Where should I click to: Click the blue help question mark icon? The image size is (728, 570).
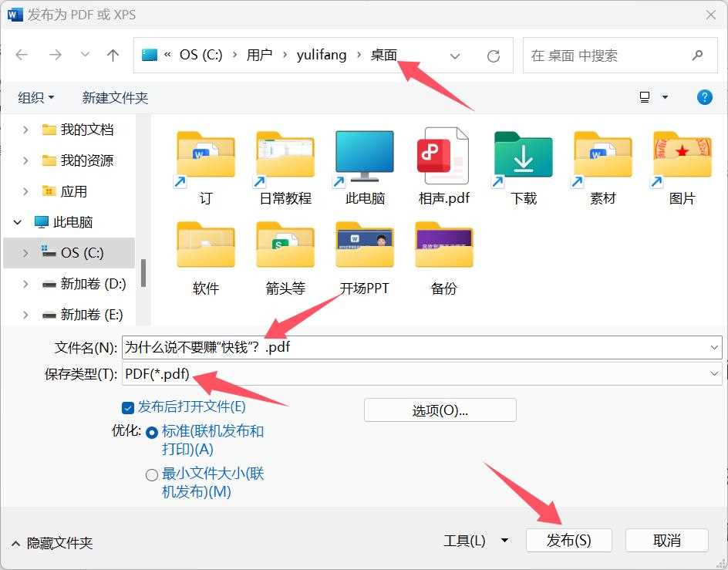coord(704,97)
